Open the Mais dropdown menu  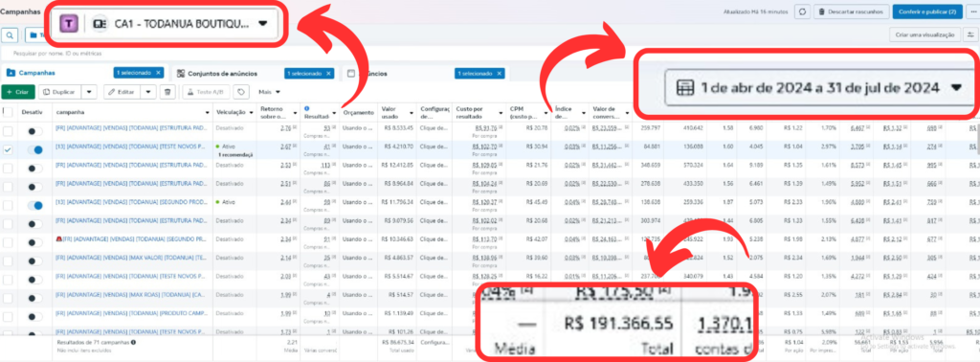click(x=269, y=92)
